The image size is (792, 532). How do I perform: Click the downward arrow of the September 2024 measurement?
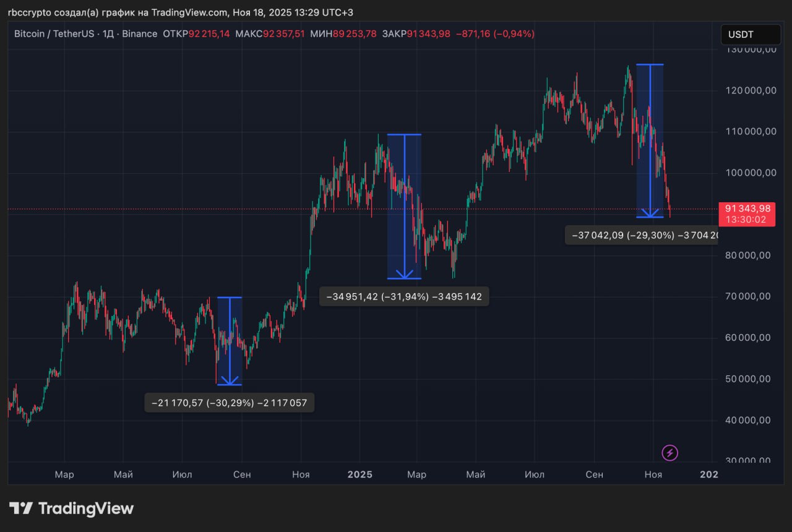tap(230, 380)
